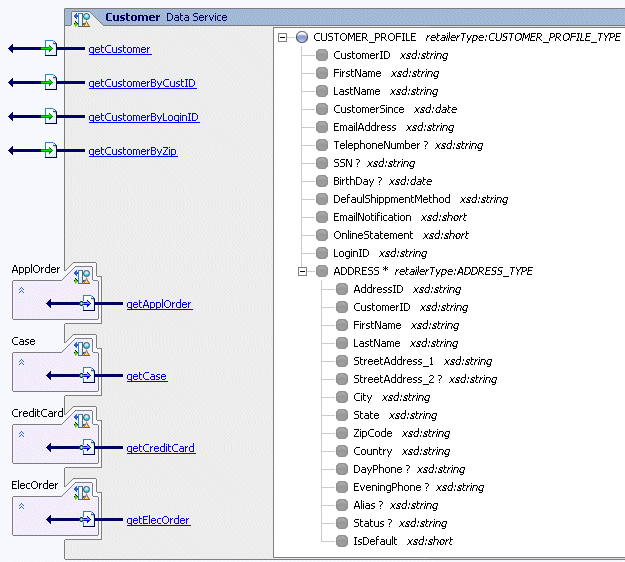This screenshot has height=562, width=625.
Task: Click the getCustomerByZip function arrow icon
Action: [50, 150]
